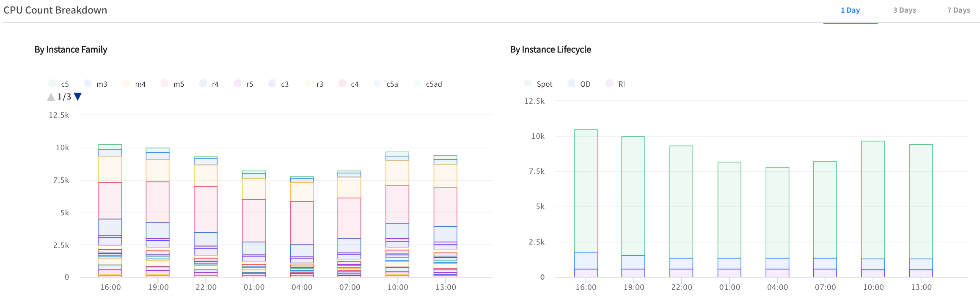Go to next legend page arrow

click(x=78, y=97)
